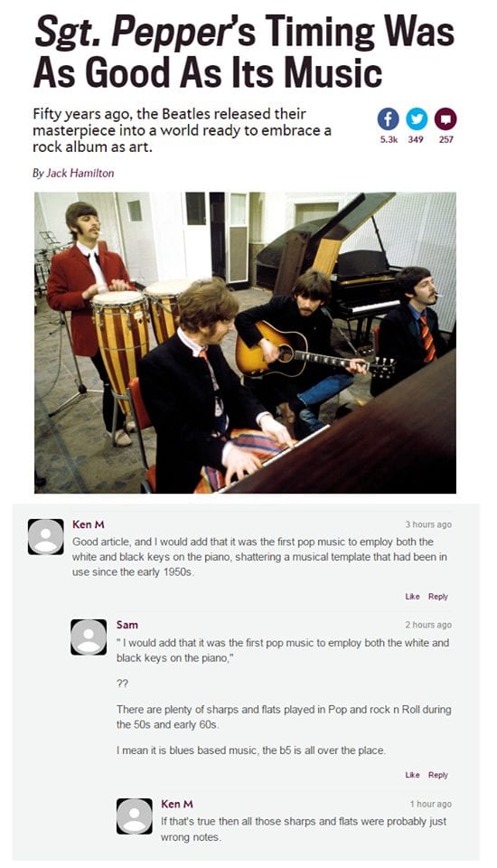Image resolution: width=497 pixels, height=868 pixels.
Task: Click the '1 hour ago' timestamp
Action: click(431, 804)
